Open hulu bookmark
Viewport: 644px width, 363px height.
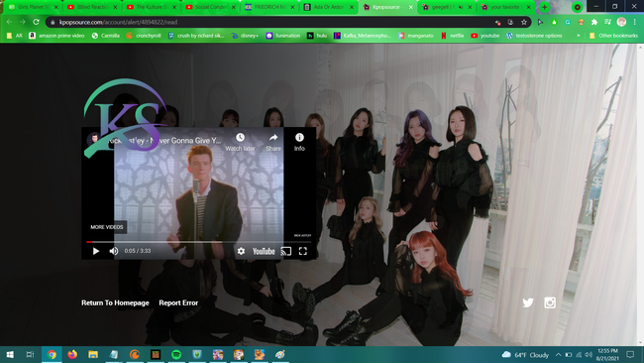317,36
